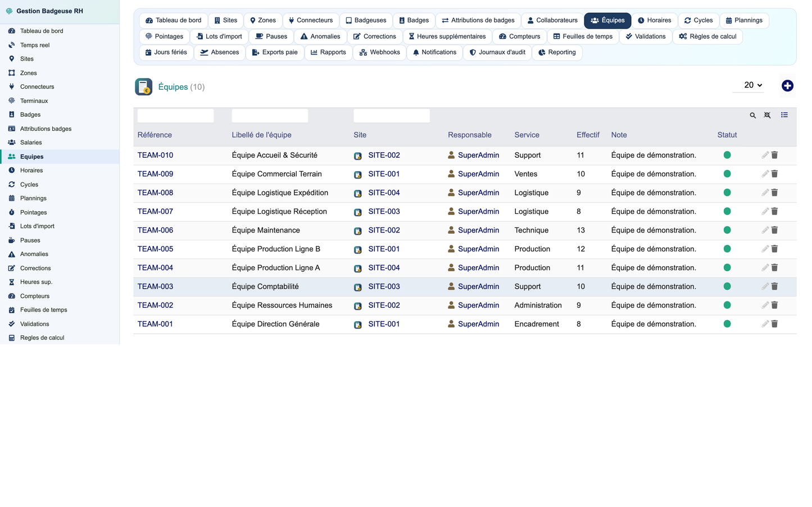Delete TEAM-001 with the trash icon
This screenshot has height=507, width=812.
[774, 324]
